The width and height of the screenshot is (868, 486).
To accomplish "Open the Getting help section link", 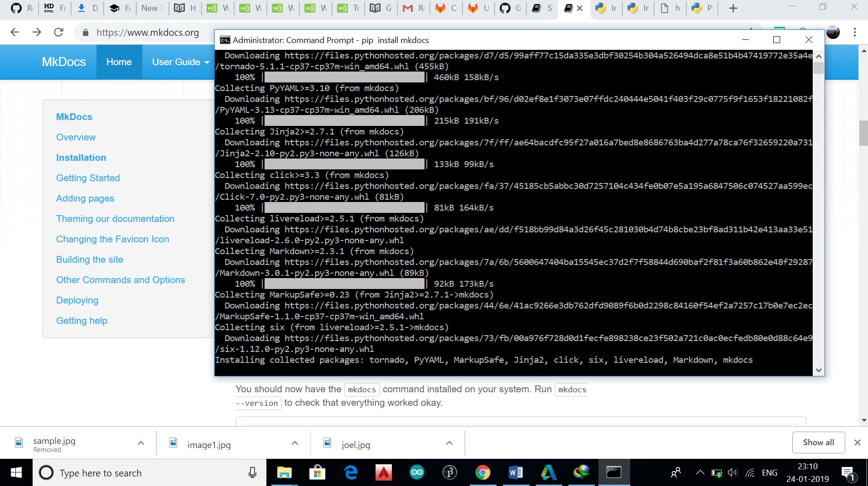I will tap(82, 321).
